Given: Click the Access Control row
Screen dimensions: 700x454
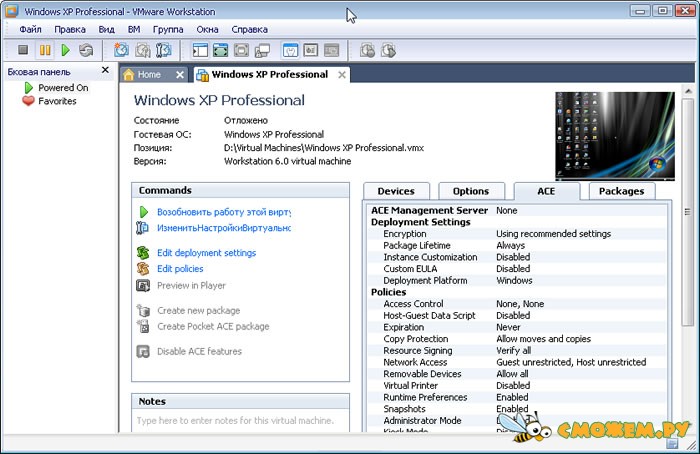Looking at the screenshot, I should point(517,304).
